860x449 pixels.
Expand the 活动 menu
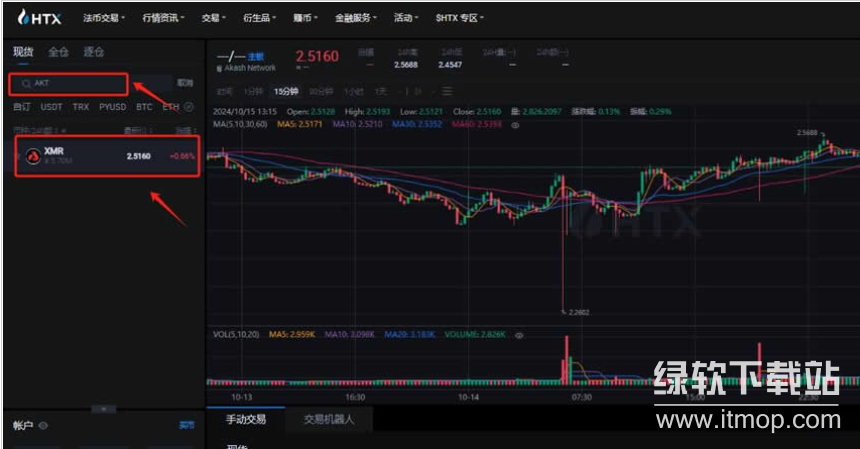[x=406, y=18]
